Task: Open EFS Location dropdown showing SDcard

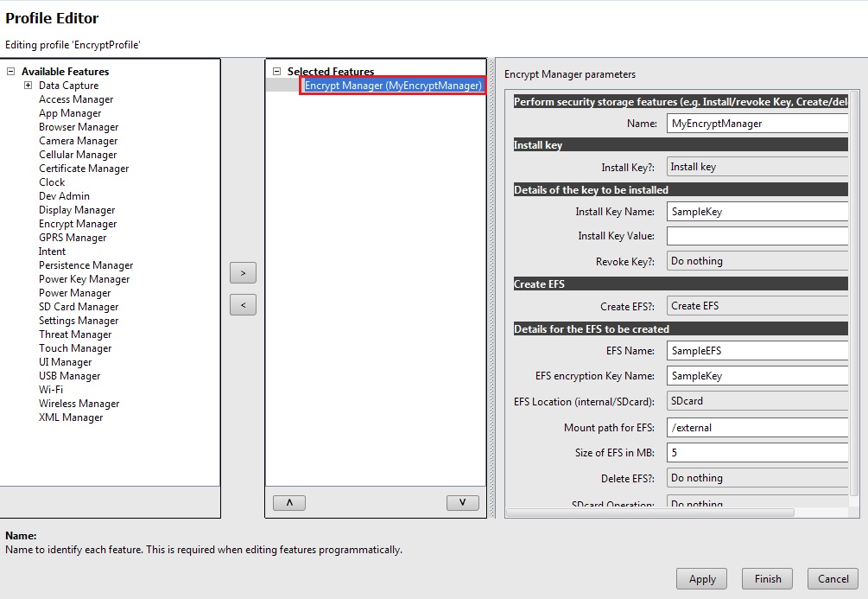Action: 757,401
